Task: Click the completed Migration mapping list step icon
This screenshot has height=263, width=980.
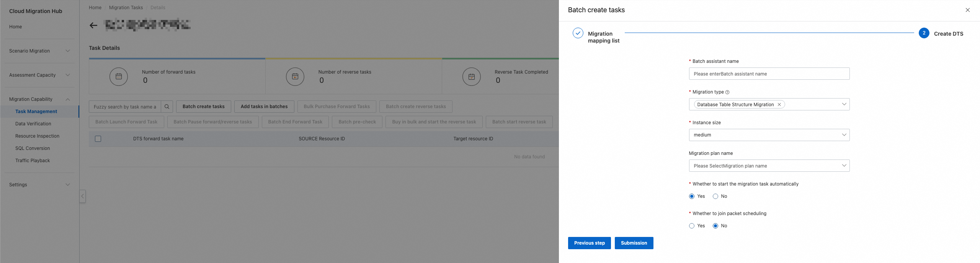Action: 578,33
